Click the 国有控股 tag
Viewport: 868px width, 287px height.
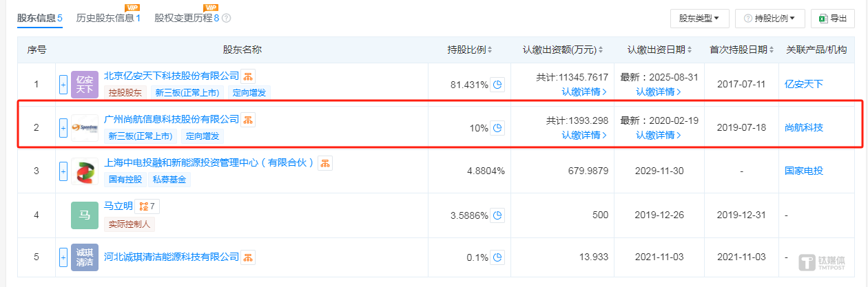(125, 180)
